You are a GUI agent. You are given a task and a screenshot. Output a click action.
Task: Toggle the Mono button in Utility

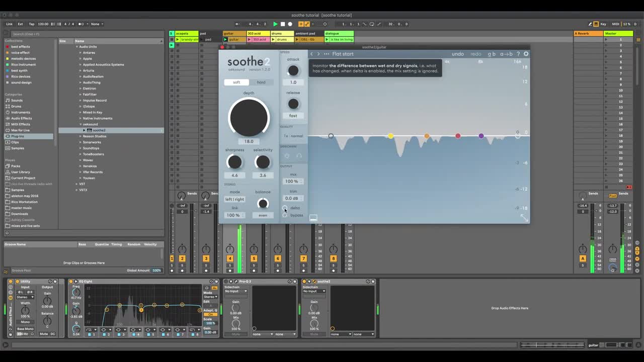tap(25, 322)
